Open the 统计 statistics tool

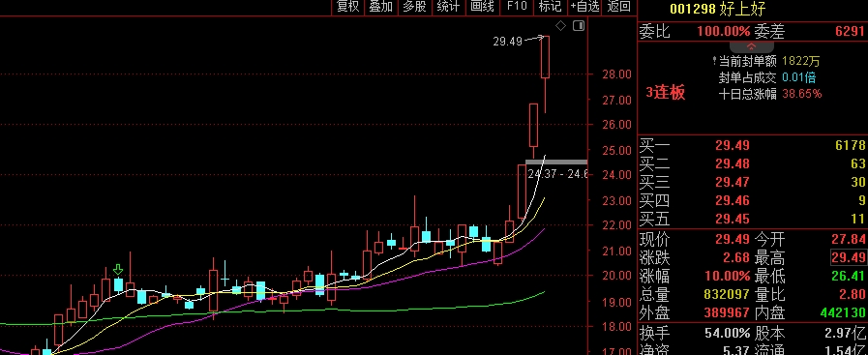[x=448, y=7]
